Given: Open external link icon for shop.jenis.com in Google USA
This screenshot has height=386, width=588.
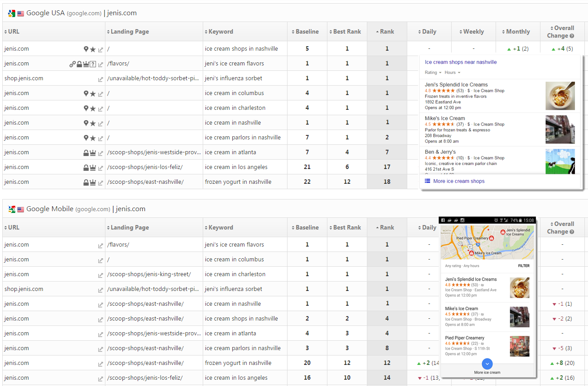Looking at the screenshot, I should pyautogui.click(x=100, y=79).
